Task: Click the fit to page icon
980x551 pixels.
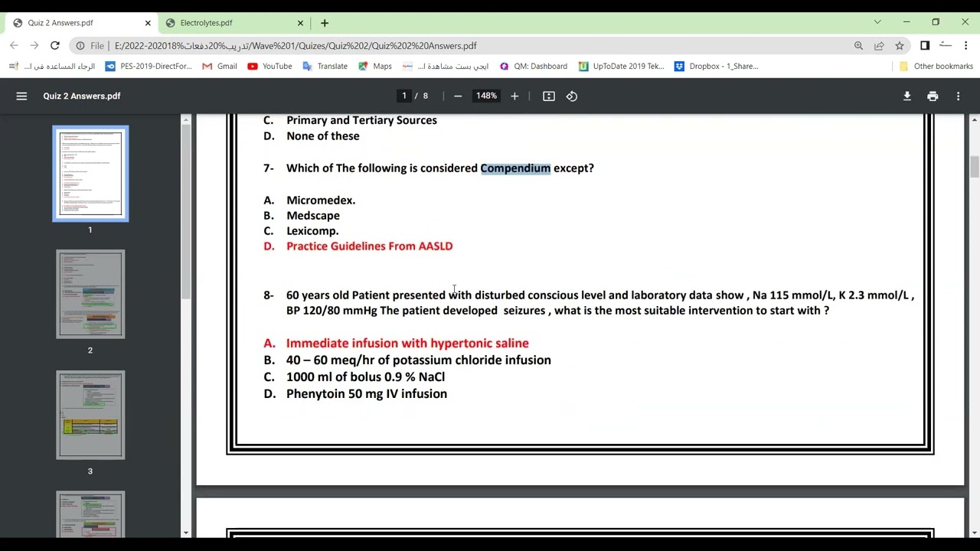Action: [x=549, y=96]
